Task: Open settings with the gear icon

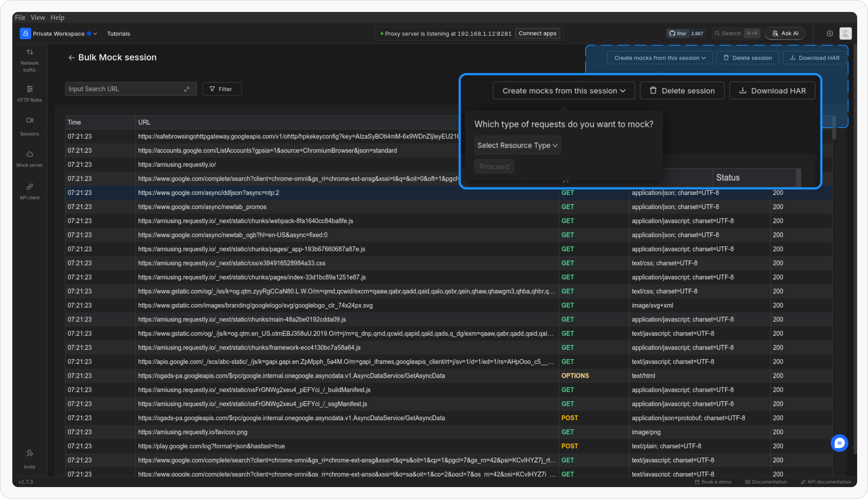Action: pyautogui.click(x=830, y=34)
